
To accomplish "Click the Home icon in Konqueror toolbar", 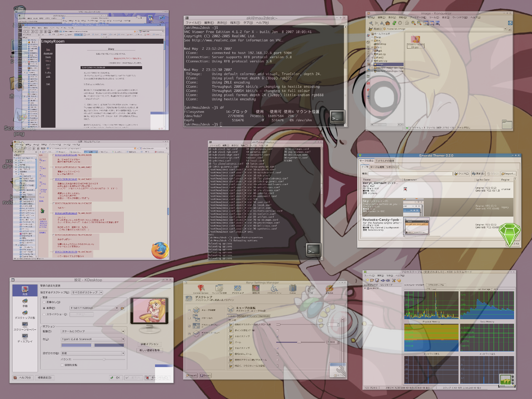I will [x=388, y=23].
